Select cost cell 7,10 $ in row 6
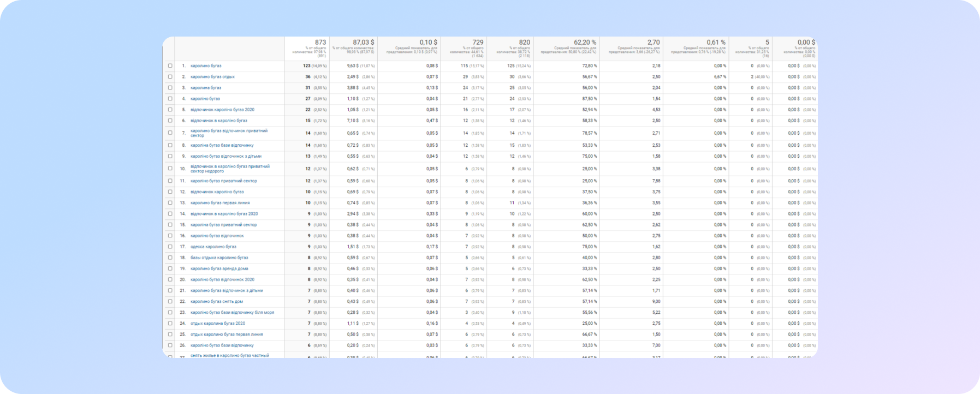Image resolution: width=980 pixels, height=394 pixels. (x=353, y=121)
